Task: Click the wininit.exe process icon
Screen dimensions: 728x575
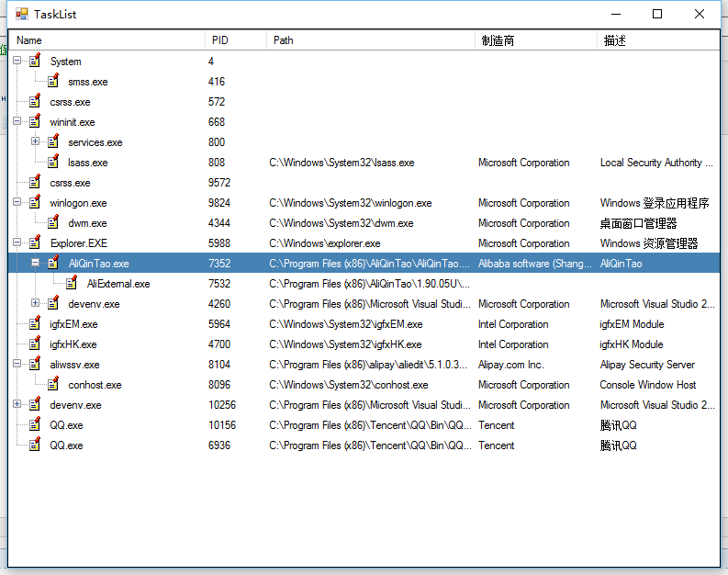Action: tap(35, 121)
